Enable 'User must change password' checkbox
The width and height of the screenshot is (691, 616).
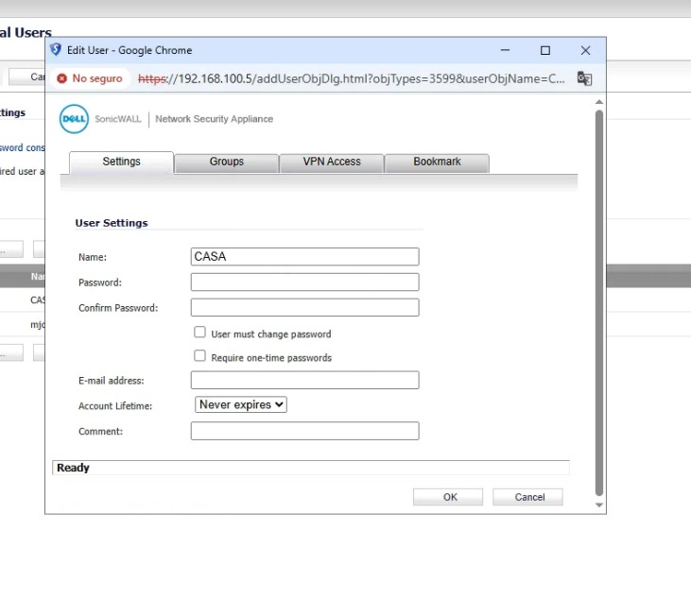(199, 333)
